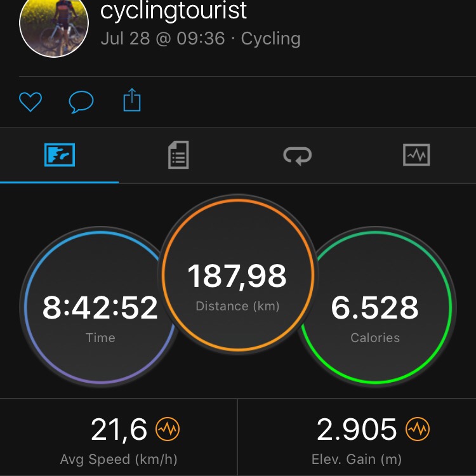Tap the Avg Speed chart icon
This screenshot has height=476, width=476.
[x=168, y=430]
